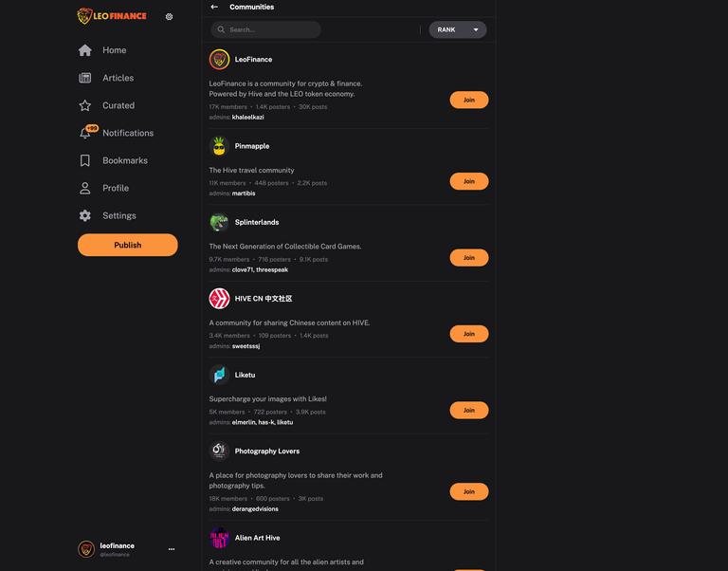
Task: Join the LeoFinance community
Action: coord(469,100)
